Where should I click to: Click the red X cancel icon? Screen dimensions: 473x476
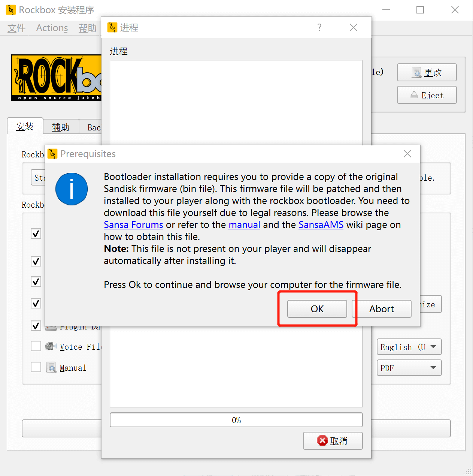tap(322, 441)
